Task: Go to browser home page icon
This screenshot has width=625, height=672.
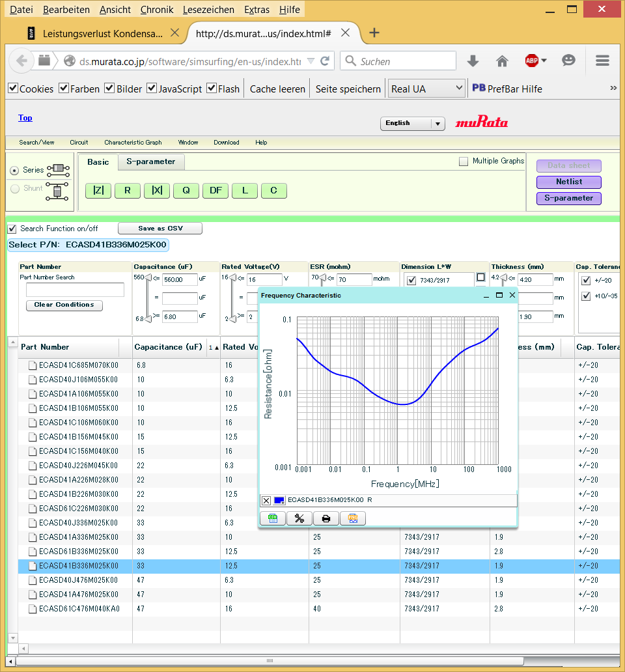Action: [x=502, y=61]
